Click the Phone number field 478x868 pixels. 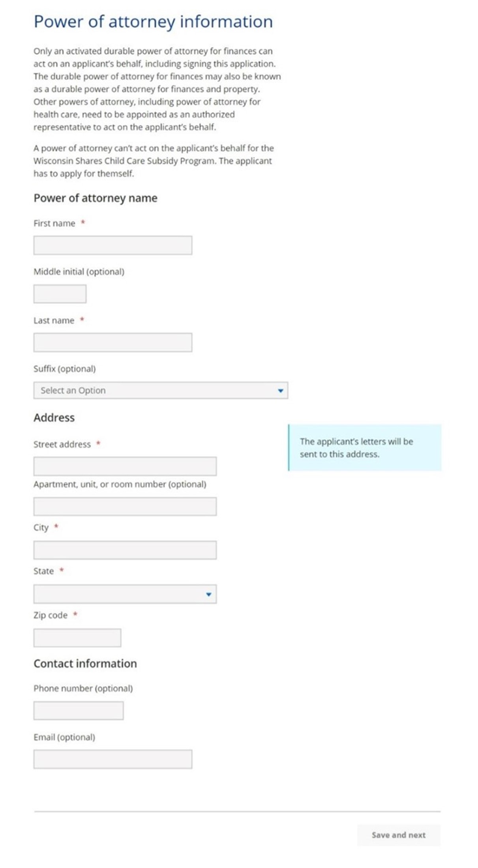78,711
